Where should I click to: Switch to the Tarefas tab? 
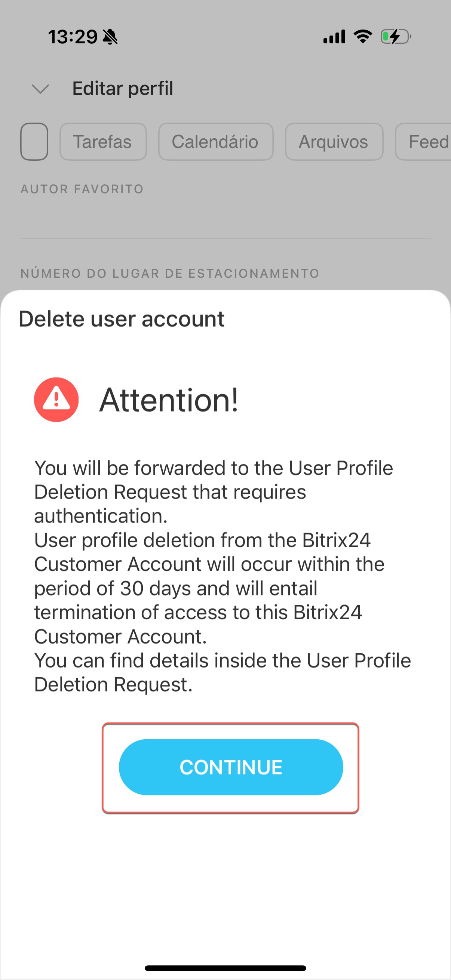coord(103,142)
